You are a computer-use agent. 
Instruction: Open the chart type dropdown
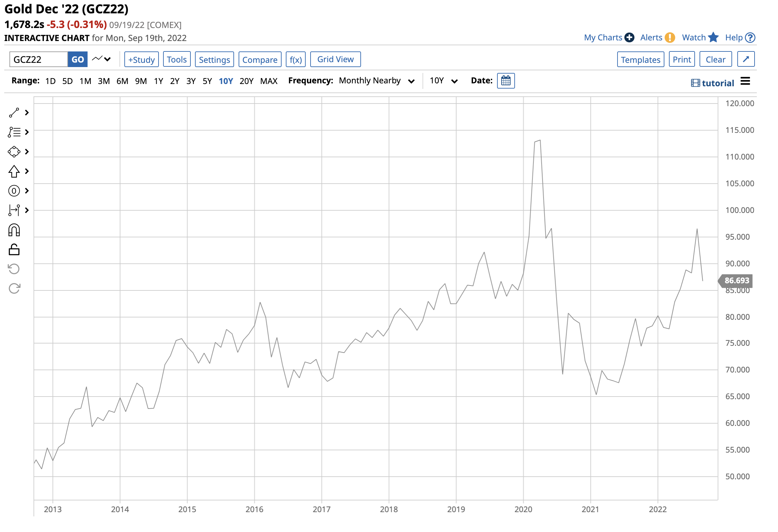(x=102, y=59)
